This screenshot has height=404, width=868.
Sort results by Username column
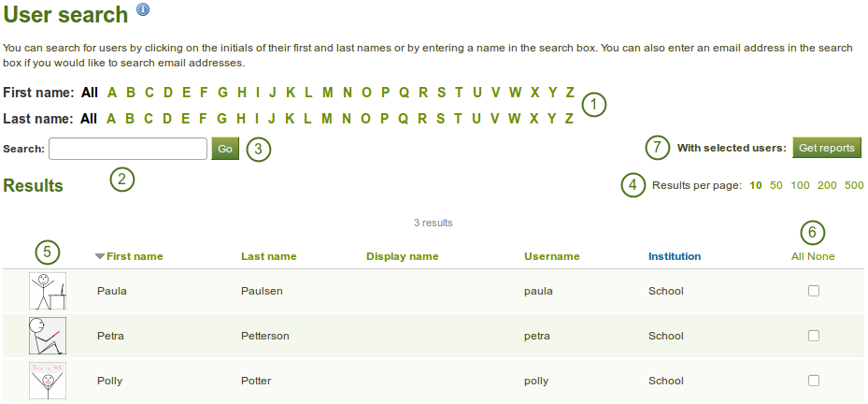[x=551, y=256]
